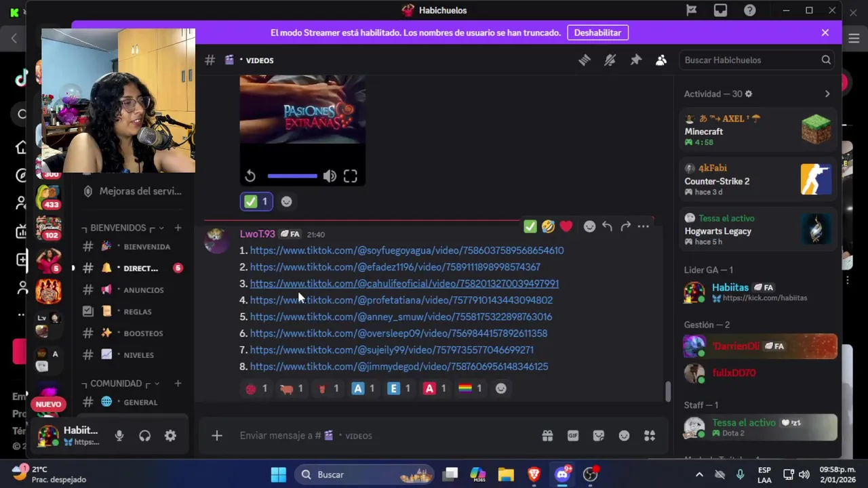Create channel in BIENVENIDOS category
868x488 pixels.
(x=178, y=228)
